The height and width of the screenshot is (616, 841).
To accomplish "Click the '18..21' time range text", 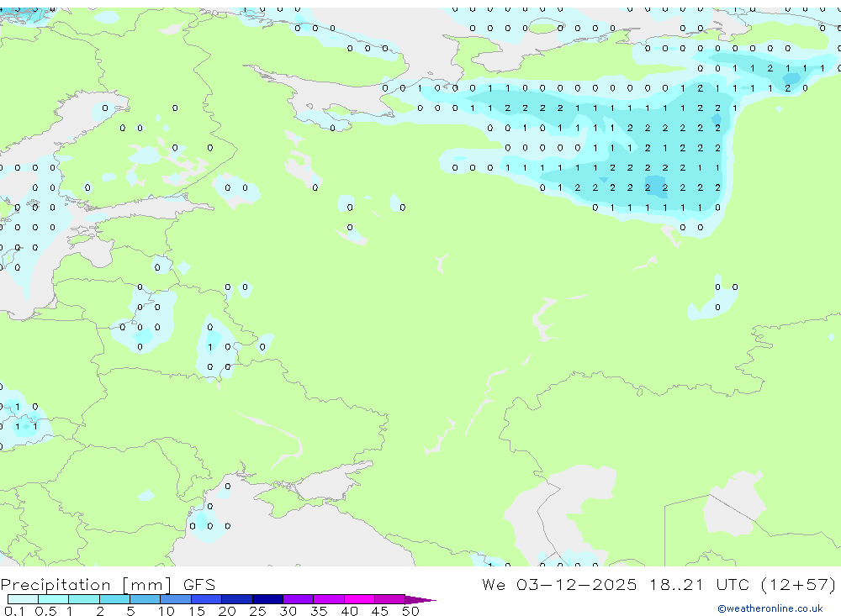I will (x=676, y=584).
